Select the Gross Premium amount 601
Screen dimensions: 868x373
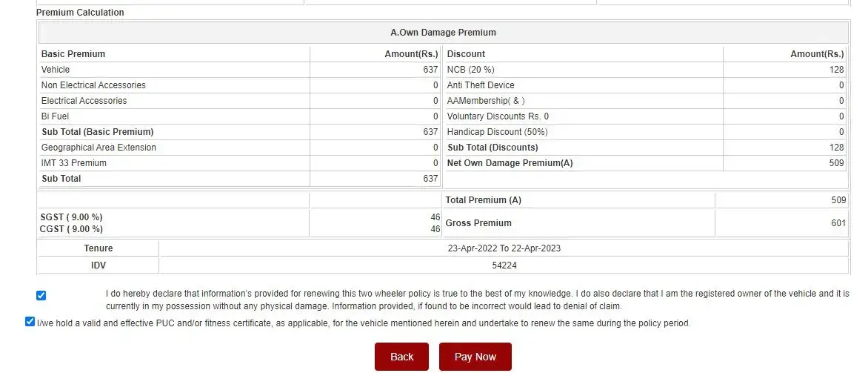[838, 222]
